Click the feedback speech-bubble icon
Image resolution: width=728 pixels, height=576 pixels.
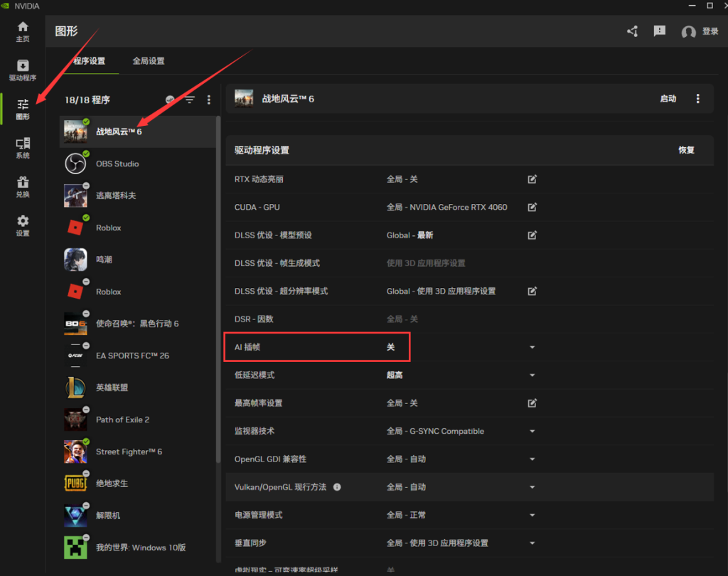click(x=660, y=31)
